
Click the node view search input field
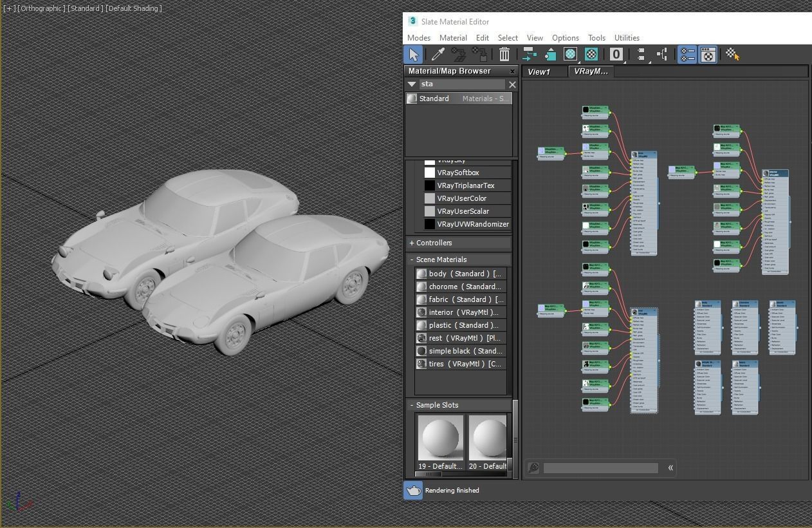click(x=601, y=468)
